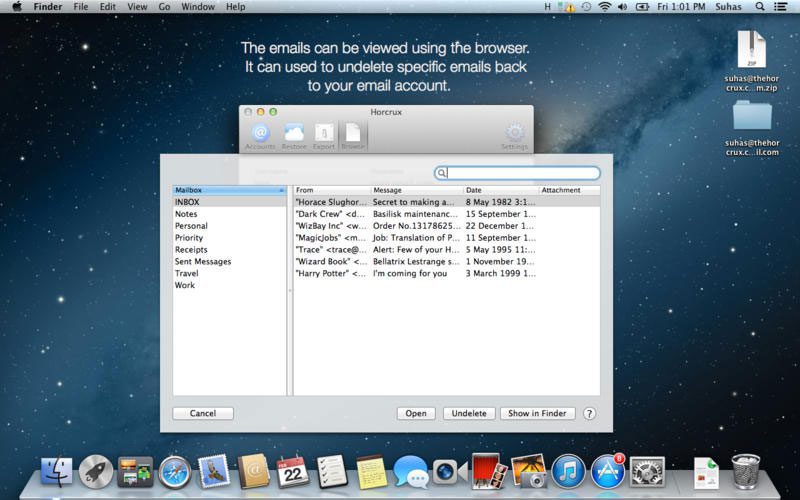Click the Restore cloud icon

tap(294, 134)
